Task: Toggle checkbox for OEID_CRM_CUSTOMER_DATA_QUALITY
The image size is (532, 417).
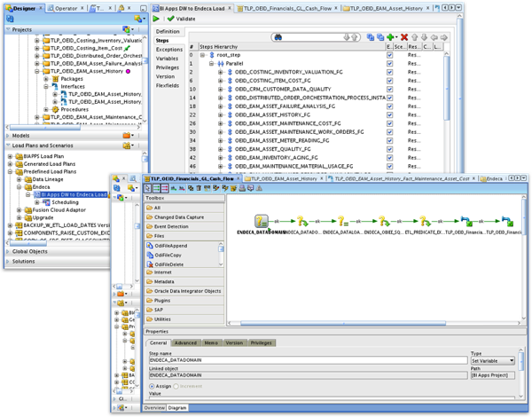Action: pyautogui.click(x=389, y=90)
